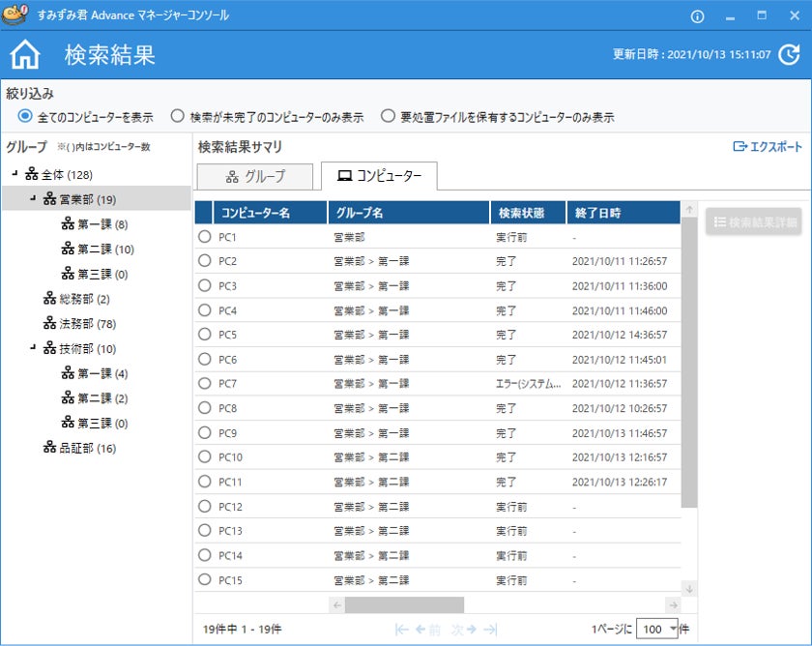Open the information icon in title bar
This screenshot has height=646, width=812.
[x=698, y=16]
